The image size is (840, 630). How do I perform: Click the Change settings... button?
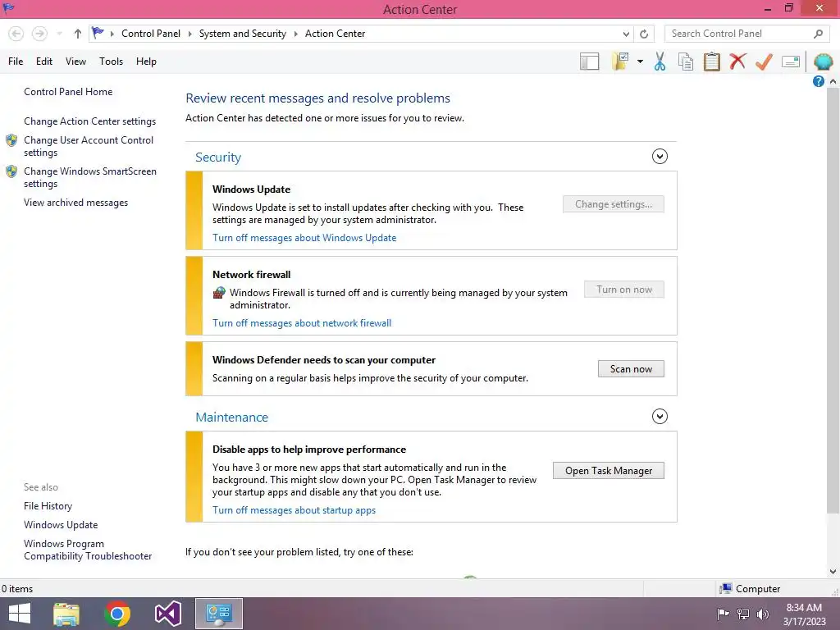pos(614,204)
